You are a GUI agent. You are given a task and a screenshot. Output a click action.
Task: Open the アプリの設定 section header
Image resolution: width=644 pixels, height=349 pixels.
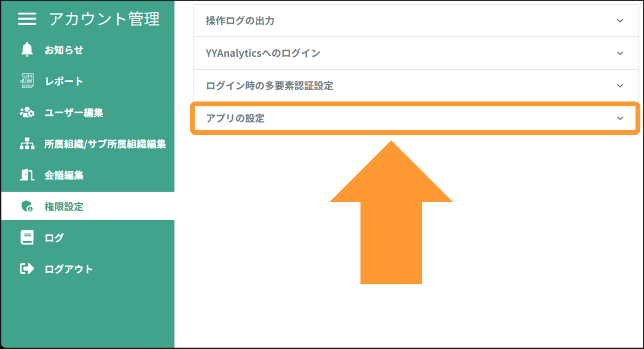tap(415, 118)
